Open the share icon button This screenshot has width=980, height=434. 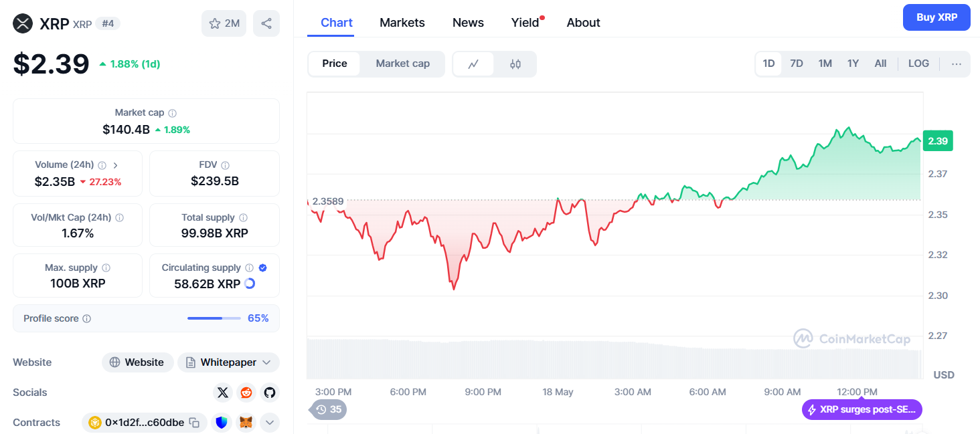click(x=266, y=23)
